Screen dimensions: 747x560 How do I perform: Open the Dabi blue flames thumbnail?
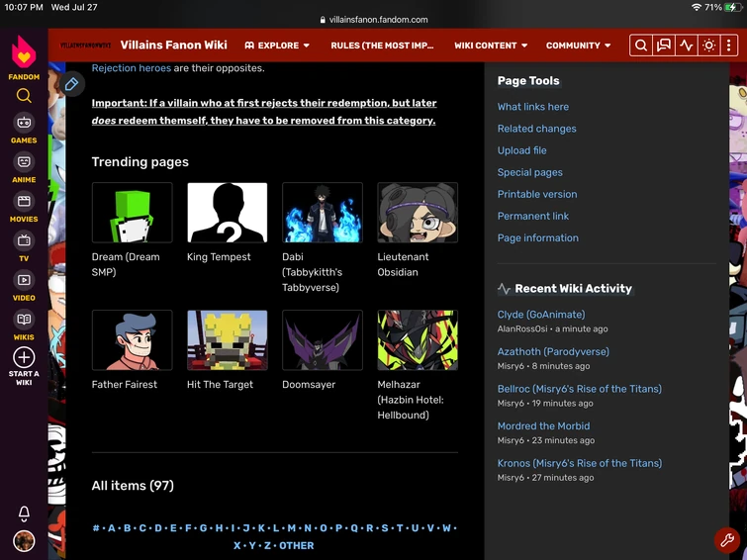pyautogui.click(x=323, y=213)
